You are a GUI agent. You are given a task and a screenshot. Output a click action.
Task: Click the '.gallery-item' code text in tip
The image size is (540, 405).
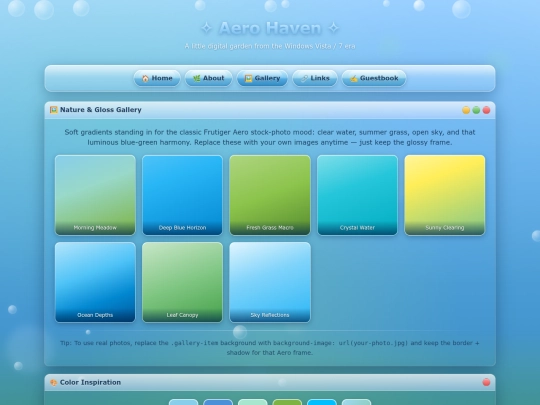click(x=195, y=343)
